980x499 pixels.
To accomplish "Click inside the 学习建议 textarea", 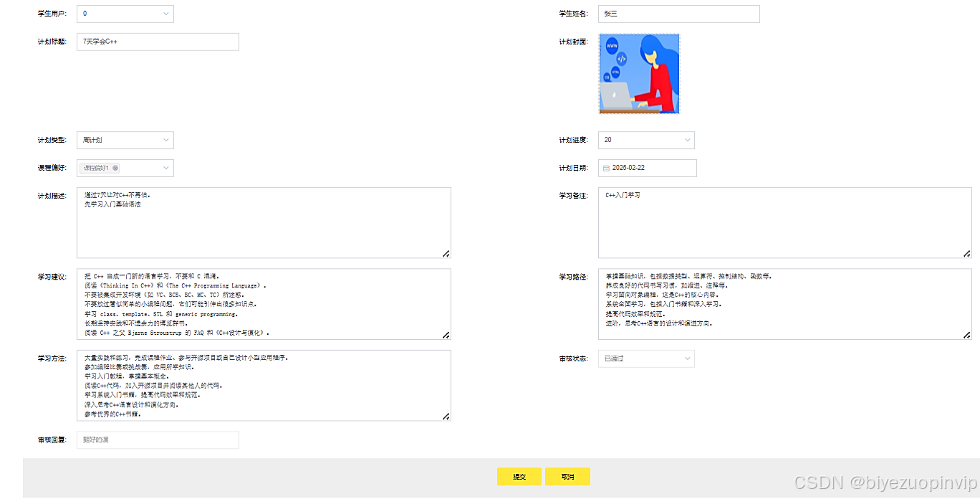I will pyautogui.click(x=264, y=304).
